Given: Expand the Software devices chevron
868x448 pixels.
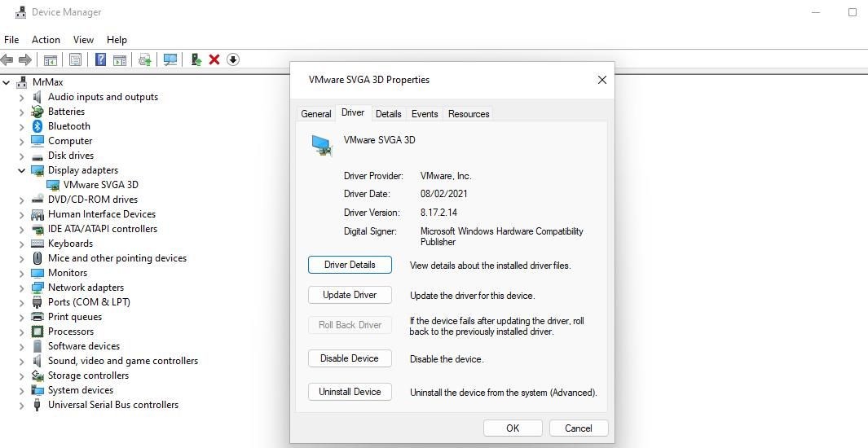Looking at the screenshot, I should 21,347.
